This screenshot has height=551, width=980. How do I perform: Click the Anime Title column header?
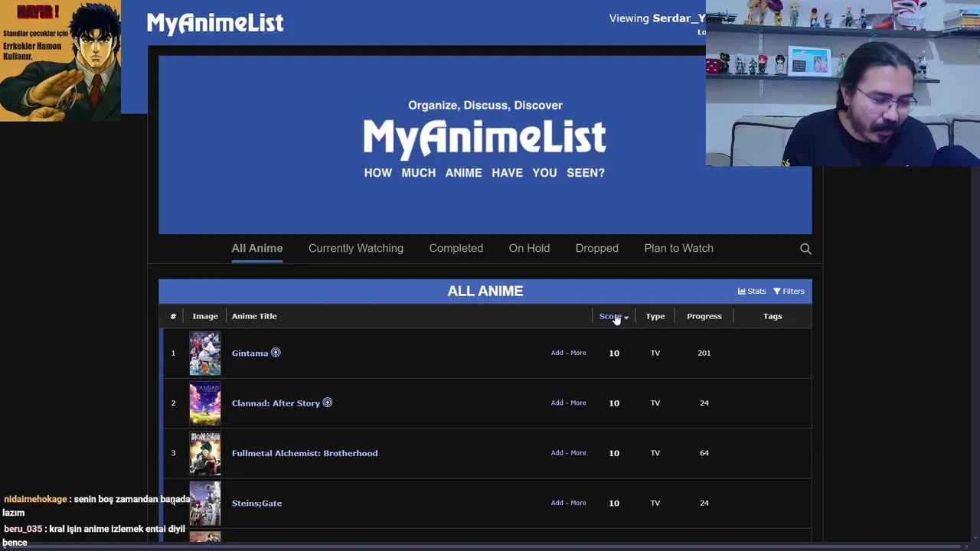(254, 316)
